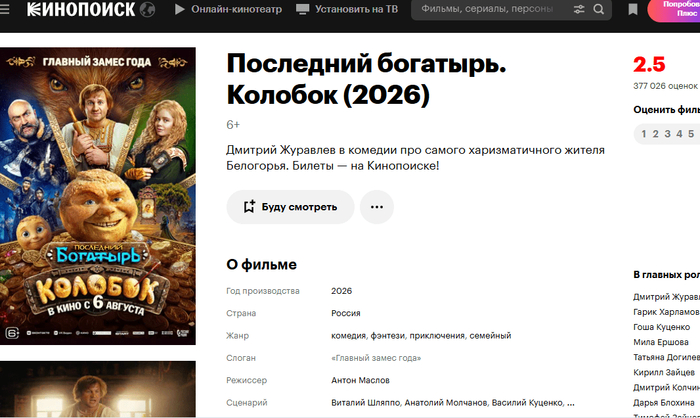Open the three-dots more options button
The width and height of the screenshot is (700, 418).
click(x=377, y=207)
